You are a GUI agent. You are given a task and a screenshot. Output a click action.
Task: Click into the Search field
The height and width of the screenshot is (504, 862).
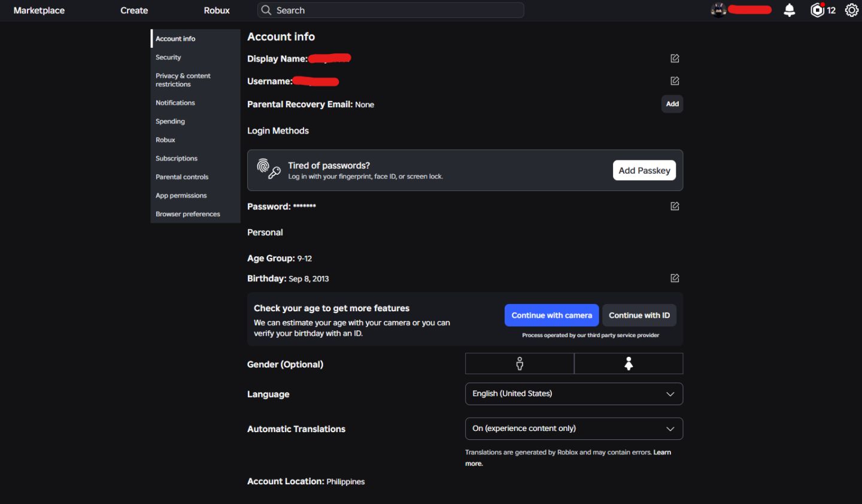[x=391, y=10]
